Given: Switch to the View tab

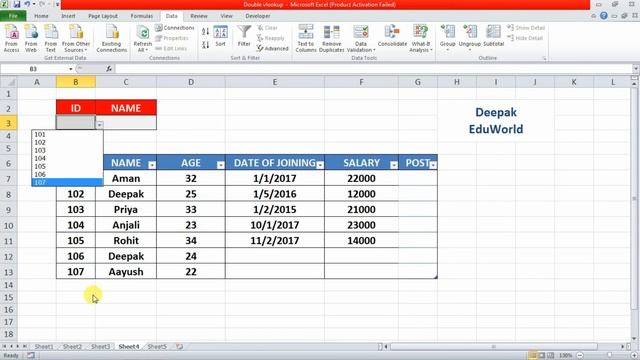Looking at the screenshot, I should 227,16.
